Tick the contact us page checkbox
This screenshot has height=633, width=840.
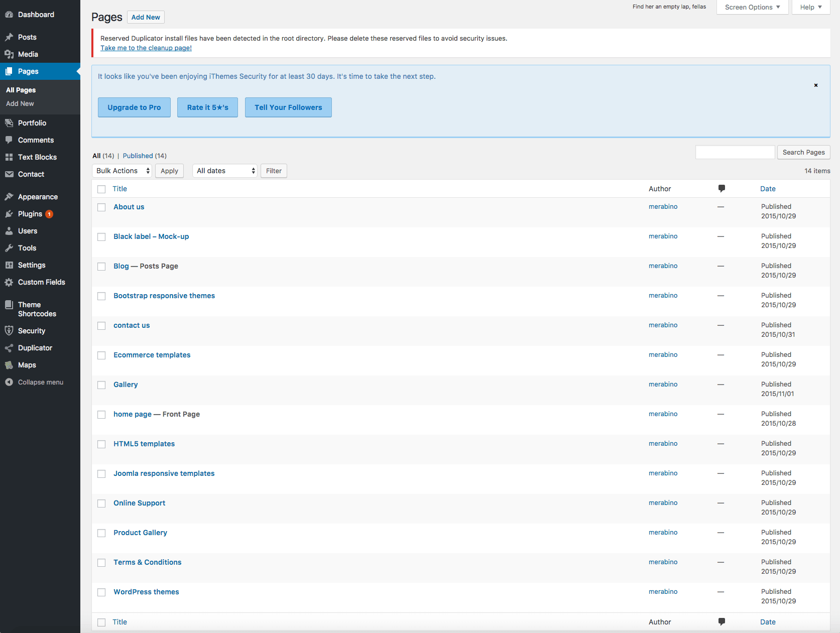click(101, 326)
